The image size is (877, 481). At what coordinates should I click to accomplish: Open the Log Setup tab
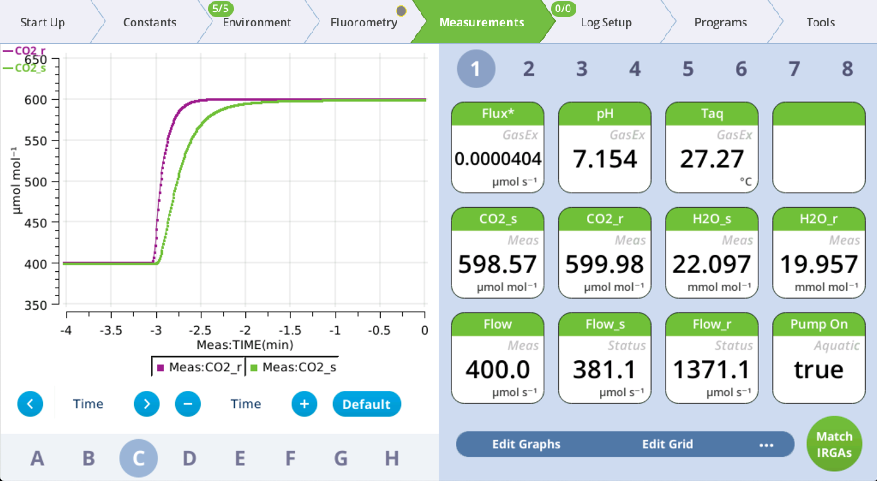pyautogui.click(x=606, y=22)
